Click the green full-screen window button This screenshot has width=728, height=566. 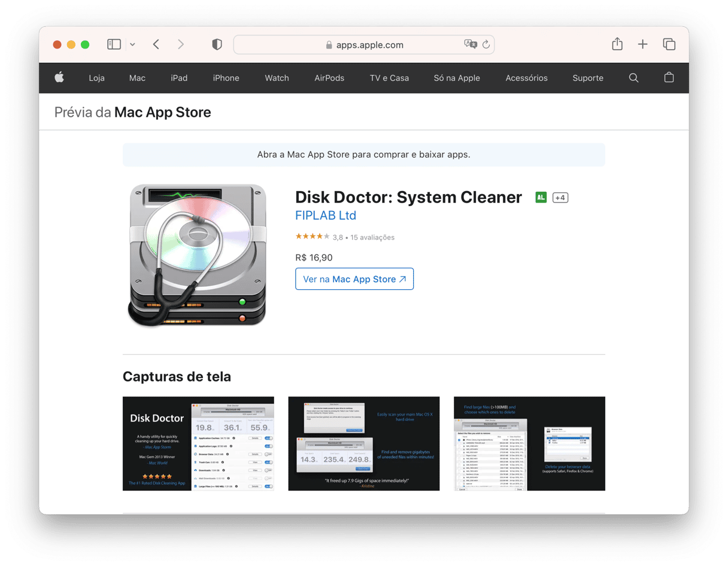[x=85, y=44]
